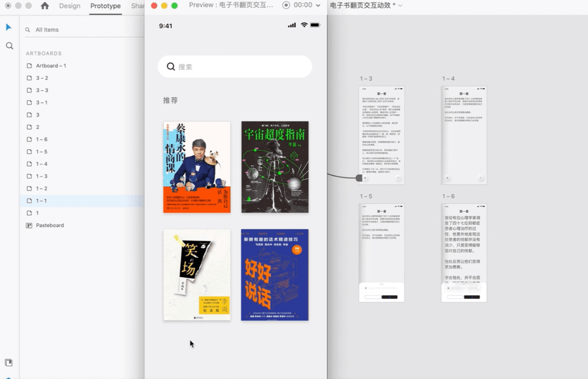Image resolution: width=588 pixels, height=379 pixels.
Task: Select artboard 3 – 3 in list
Action: [82, 90]
